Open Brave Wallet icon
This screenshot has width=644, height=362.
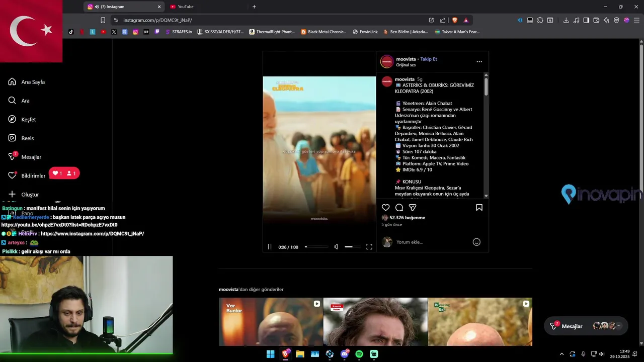(596, 20)
